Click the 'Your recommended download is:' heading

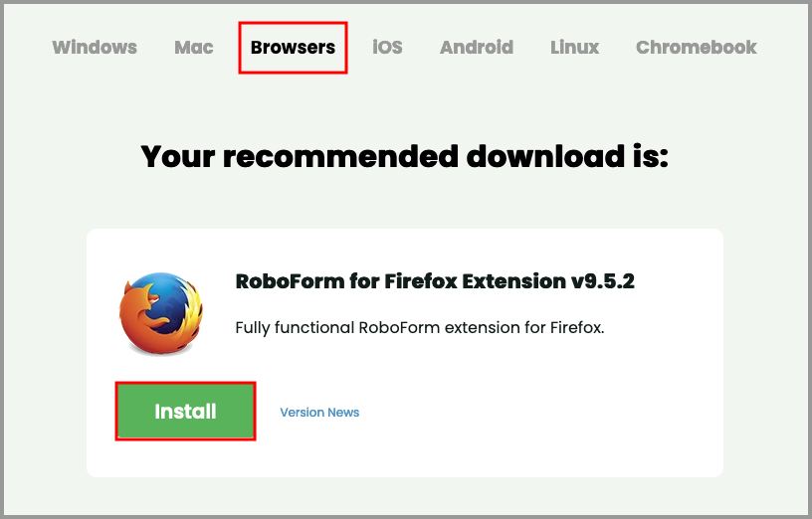405,157
